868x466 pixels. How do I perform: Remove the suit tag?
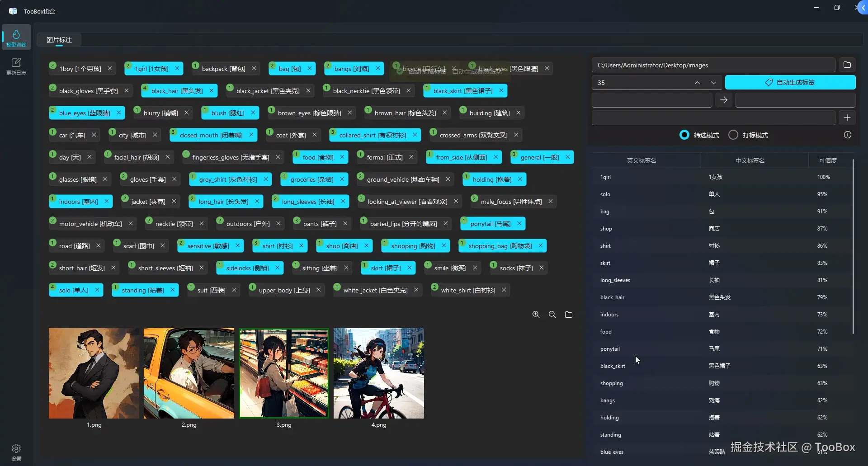tap(234, 290)
